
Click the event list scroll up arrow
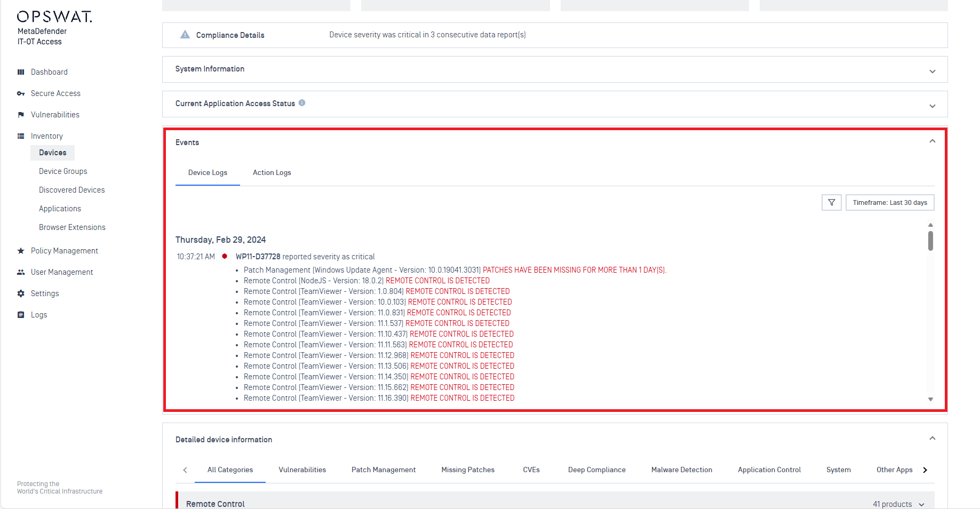point(930,225)
